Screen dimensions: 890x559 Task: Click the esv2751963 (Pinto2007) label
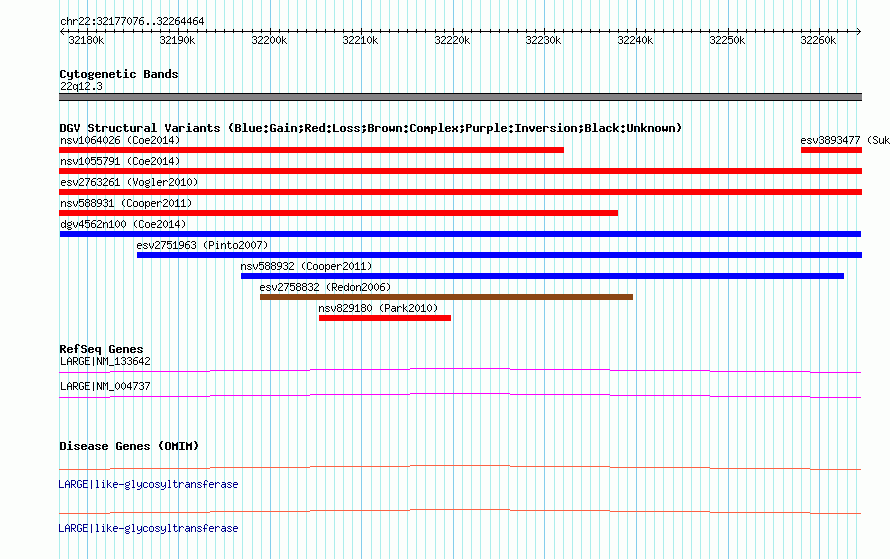point(202,245)
